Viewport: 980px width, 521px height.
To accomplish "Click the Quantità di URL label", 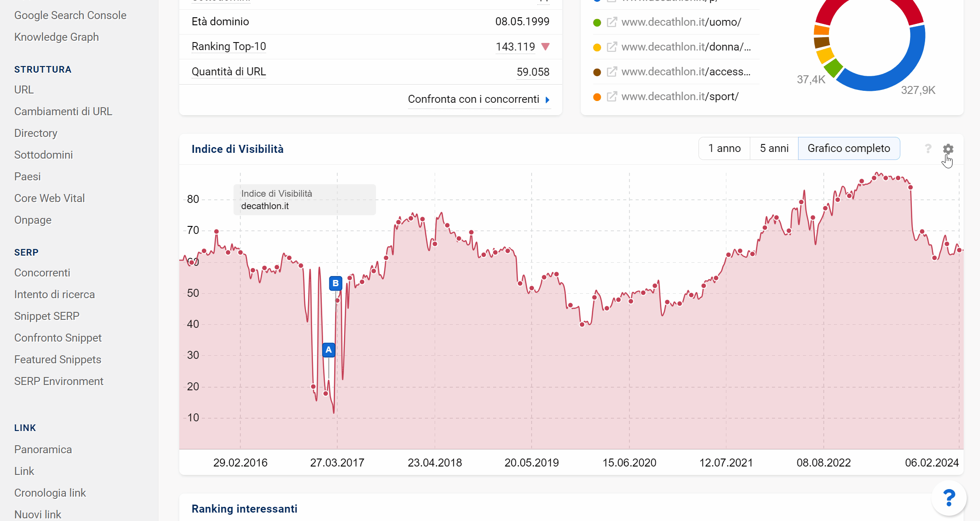I will (x=229, y=72).
